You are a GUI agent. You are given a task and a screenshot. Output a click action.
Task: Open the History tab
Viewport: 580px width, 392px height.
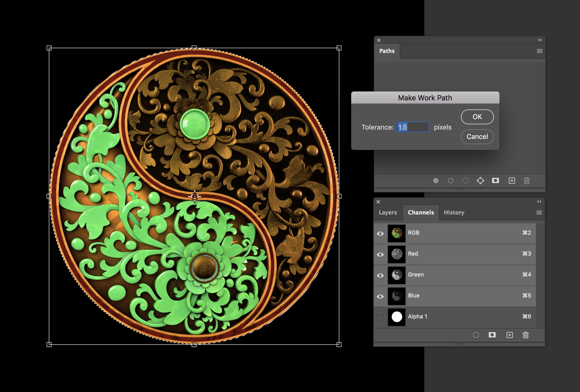[454, 213]
